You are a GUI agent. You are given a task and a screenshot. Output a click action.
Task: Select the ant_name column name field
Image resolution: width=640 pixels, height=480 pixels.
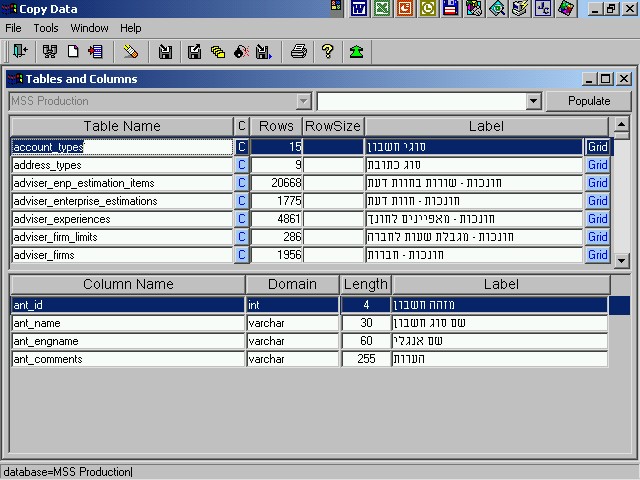(x=127, y=323)
